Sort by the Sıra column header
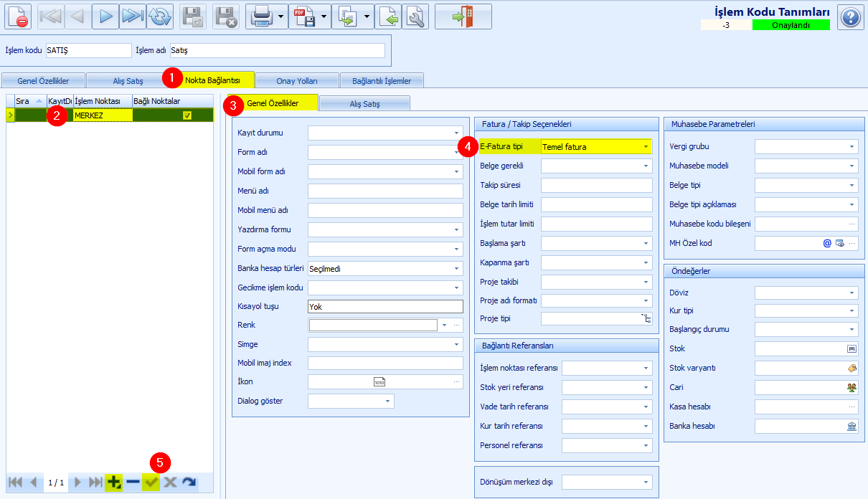 (29, 101)
